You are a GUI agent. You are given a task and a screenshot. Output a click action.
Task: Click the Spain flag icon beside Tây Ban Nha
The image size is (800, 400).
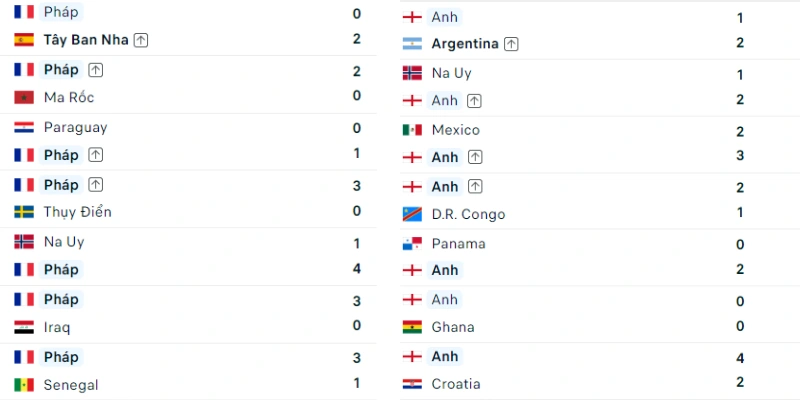coord(24,40)
